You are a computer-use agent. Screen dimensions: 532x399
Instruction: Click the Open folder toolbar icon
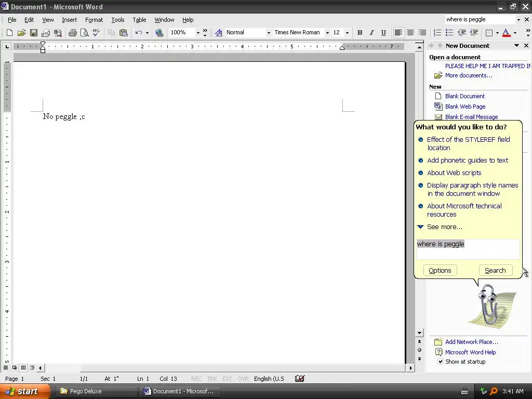coord(21,33)
